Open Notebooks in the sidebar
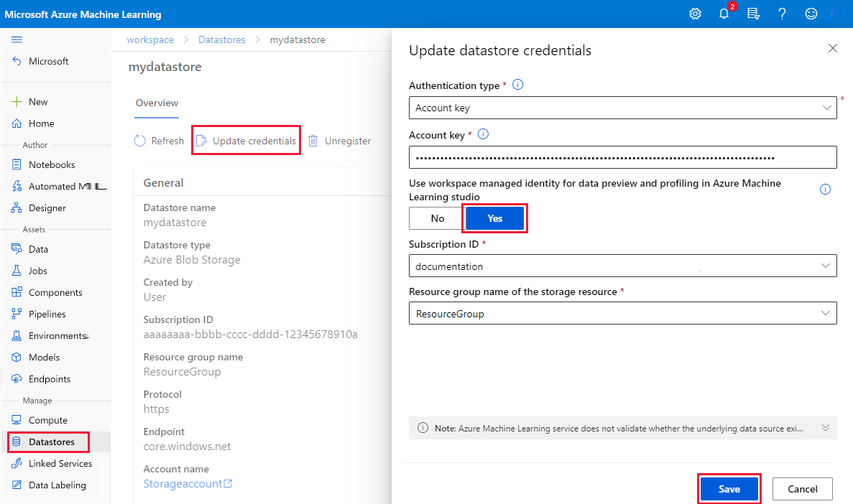Viewport: 853px width, 504px height. click(52, 164)
